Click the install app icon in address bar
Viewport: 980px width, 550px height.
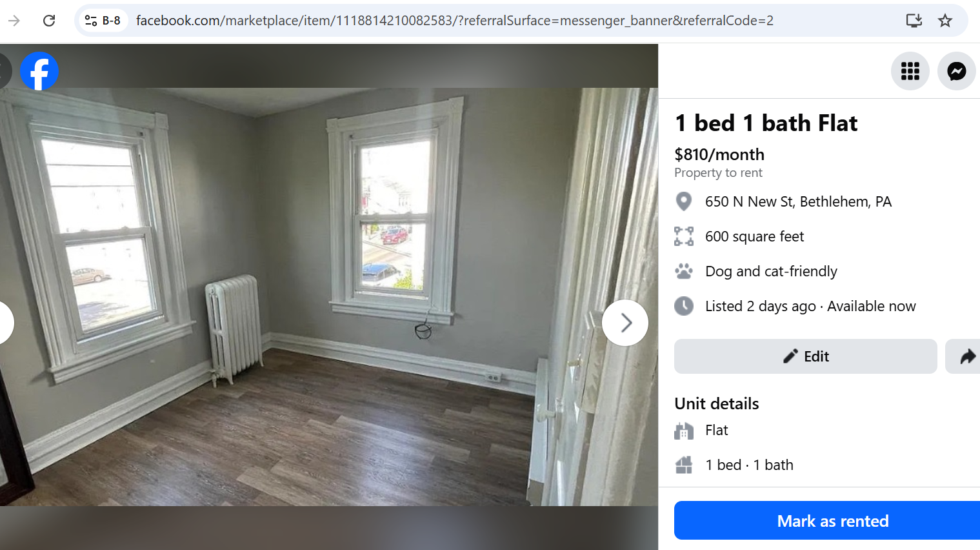914,21
